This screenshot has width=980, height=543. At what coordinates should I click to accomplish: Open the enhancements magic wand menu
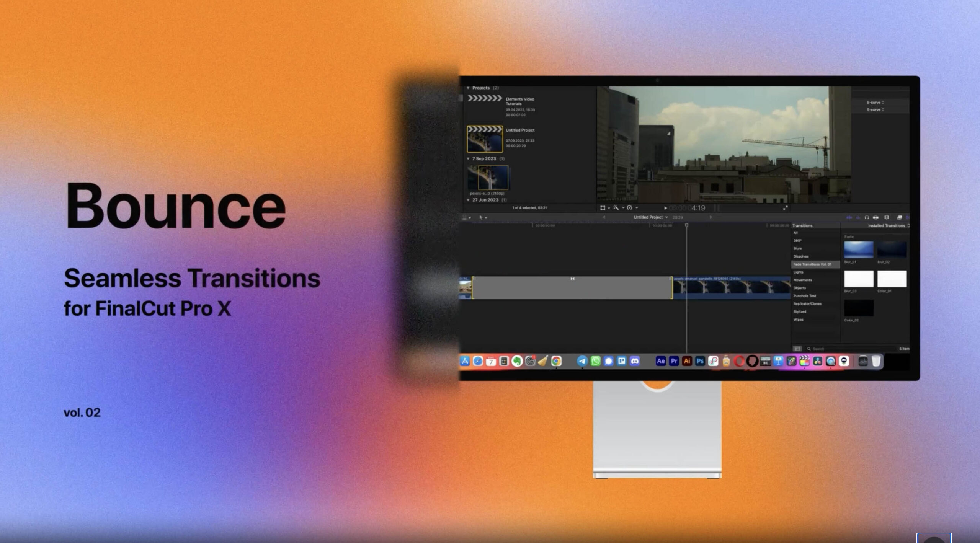(x=616, y=208)
